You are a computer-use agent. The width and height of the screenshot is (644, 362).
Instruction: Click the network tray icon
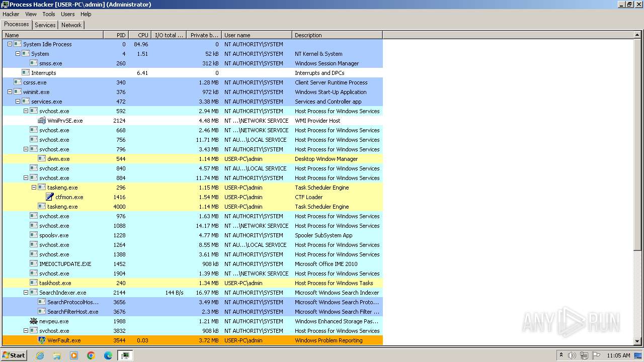[584, 355]
